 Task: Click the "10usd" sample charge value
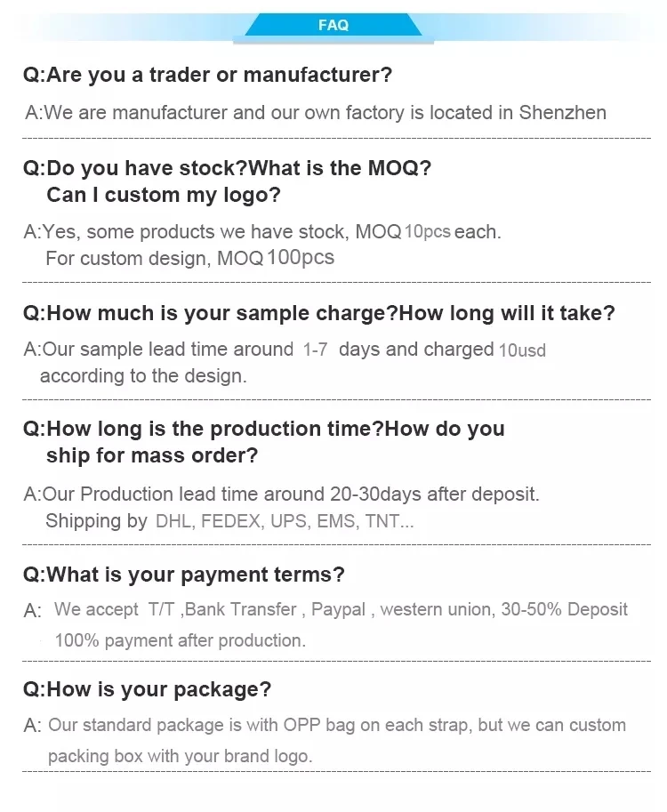pyautogui.click(x=522, y=350)
